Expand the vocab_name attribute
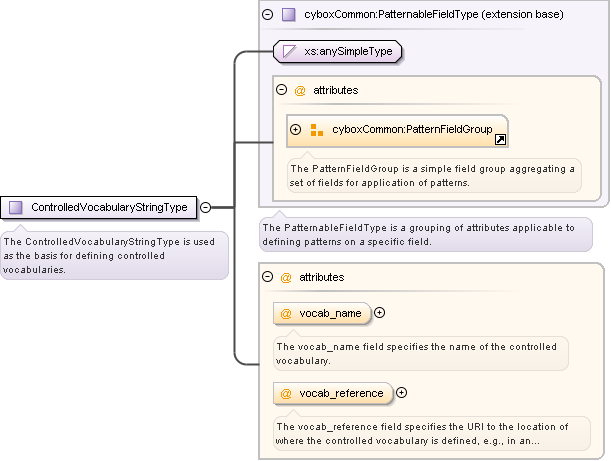Image resolution: width=611 pixels, height=461 pixels. coord(379,313)
